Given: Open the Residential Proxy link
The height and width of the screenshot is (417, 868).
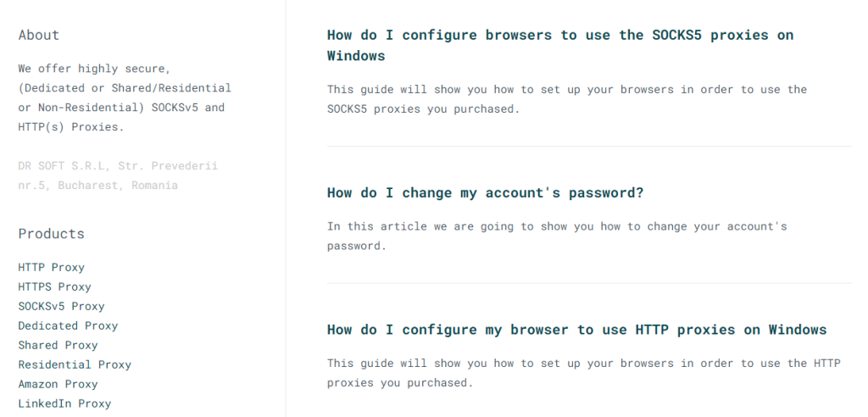Looking at the screenshot, I should (75, 364).
